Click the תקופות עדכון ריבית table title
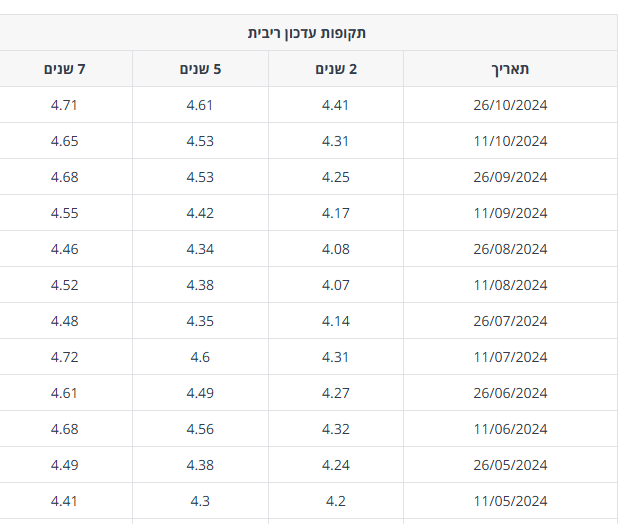 coord(307,33)
